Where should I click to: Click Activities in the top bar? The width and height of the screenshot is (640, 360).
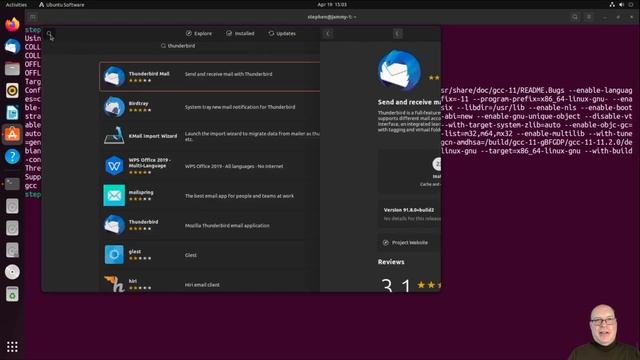tap(16, 4)
